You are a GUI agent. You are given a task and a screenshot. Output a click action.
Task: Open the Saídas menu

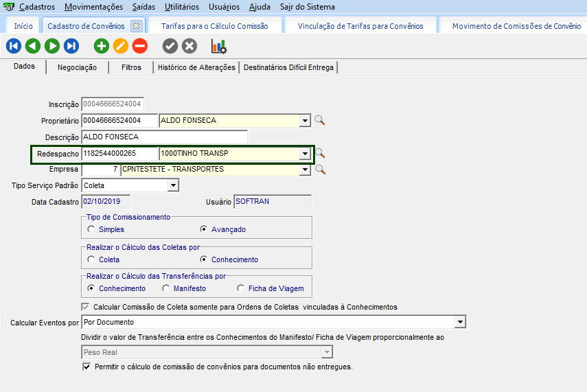(143, 7)
